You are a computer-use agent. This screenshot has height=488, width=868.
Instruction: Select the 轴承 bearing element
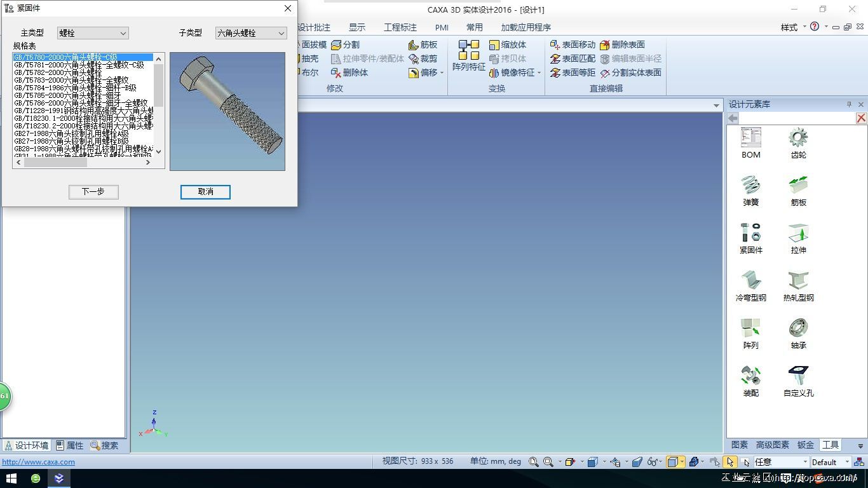pyautogui.click(x=798, y=334)
